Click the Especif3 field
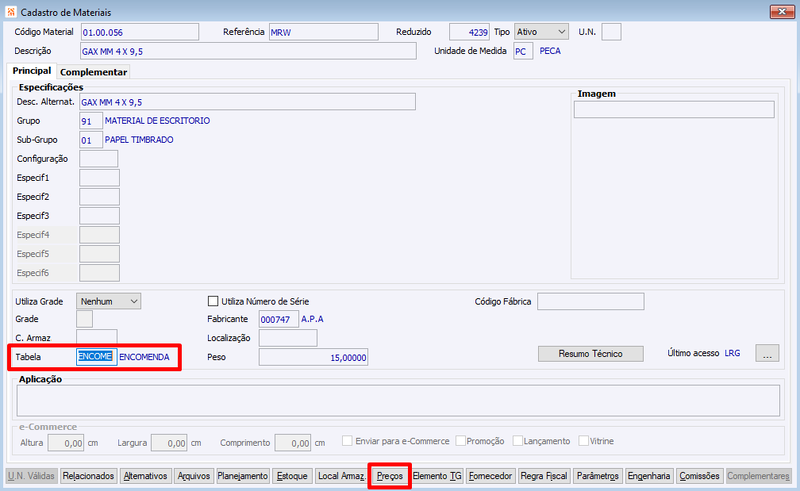The width and height of the screenshot is (800, 491). pos(99,216)
